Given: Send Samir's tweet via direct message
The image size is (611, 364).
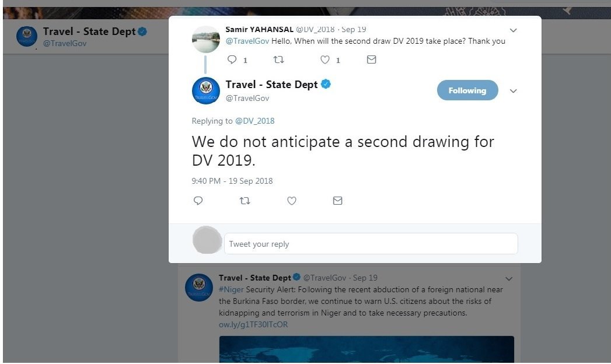Looking at the screenshot, I should (371, 60).
